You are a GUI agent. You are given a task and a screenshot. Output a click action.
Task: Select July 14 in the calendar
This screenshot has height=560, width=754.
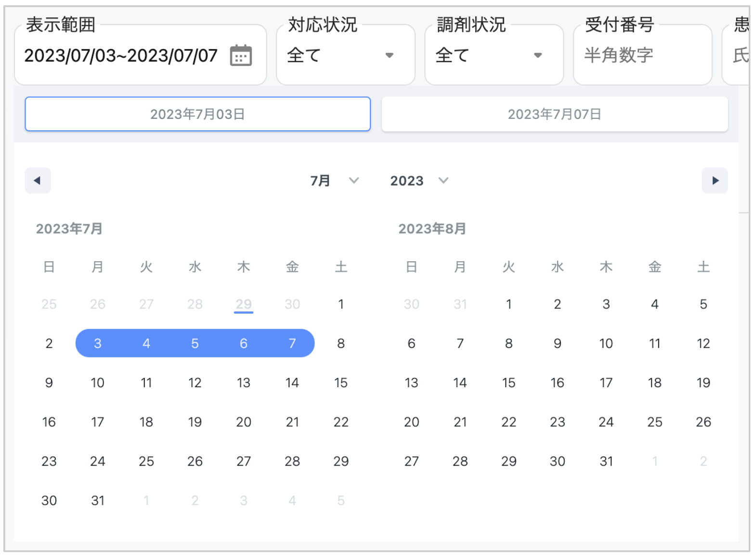pos(292,383)
